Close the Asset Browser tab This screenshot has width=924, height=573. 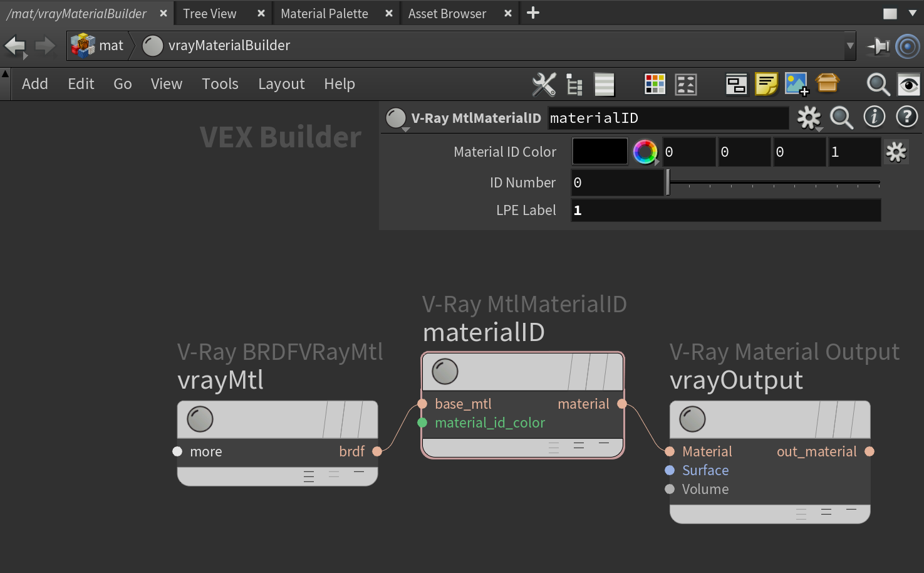click(x=508, y=13)
